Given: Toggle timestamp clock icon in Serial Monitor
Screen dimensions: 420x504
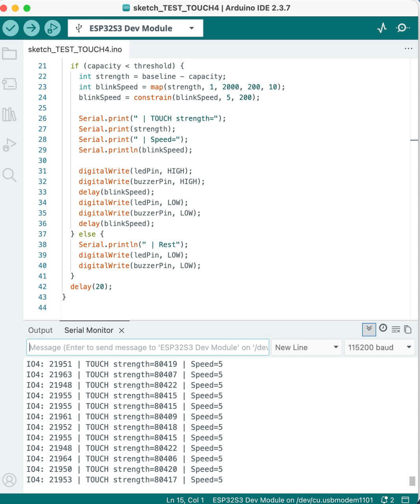Looking at the screenshot, I should point(383,328).
